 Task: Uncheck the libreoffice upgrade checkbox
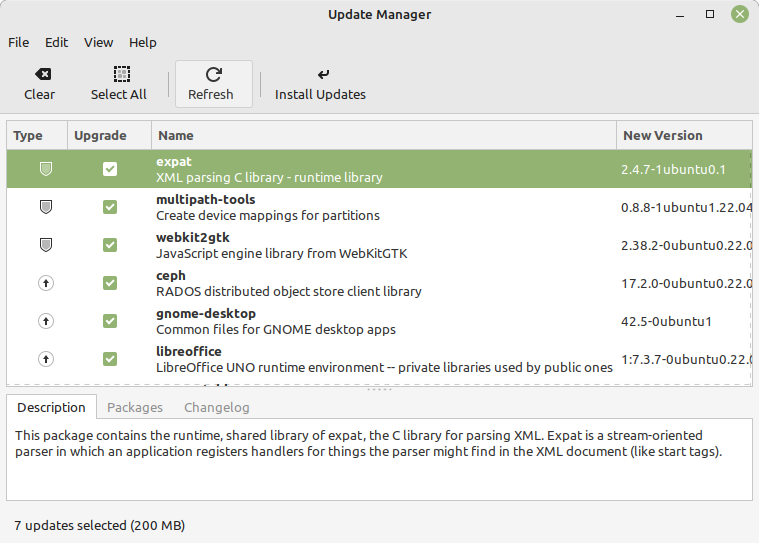pyautogui.click(x=110, y=359)
